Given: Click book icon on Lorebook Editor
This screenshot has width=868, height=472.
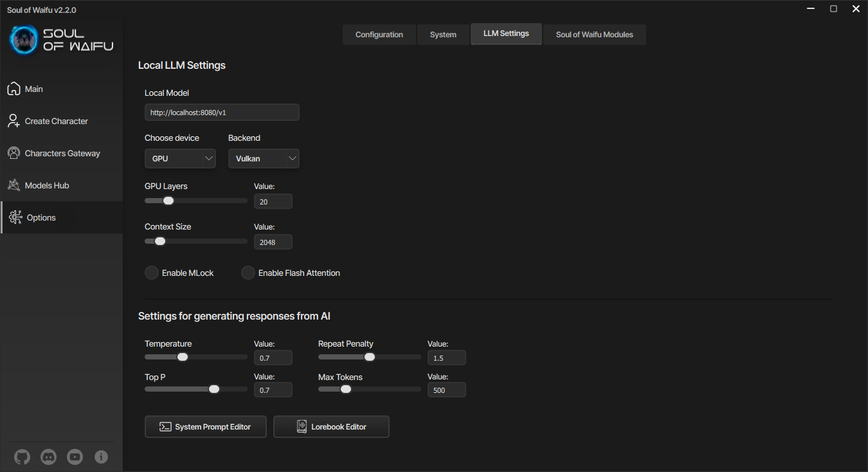Looking at the screenshot, I should pos(302,426).
